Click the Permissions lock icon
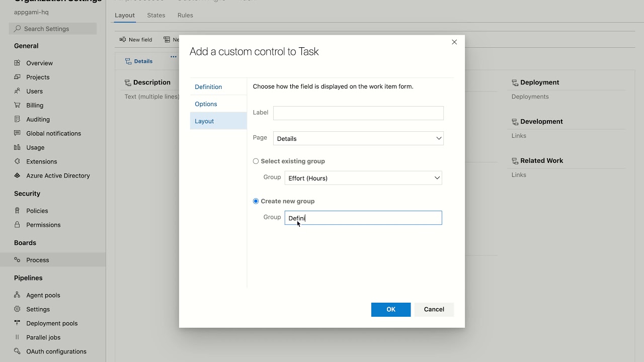This screenshot has width=644, height=362. [x=17, y=225]
